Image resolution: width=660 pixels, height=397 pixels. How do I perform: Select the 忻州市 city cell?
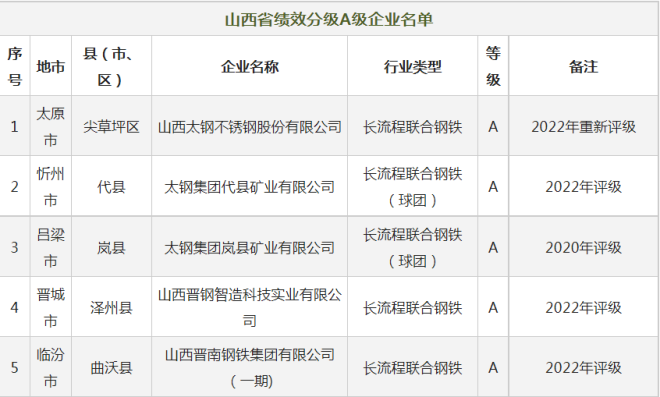tap(51, 187)
